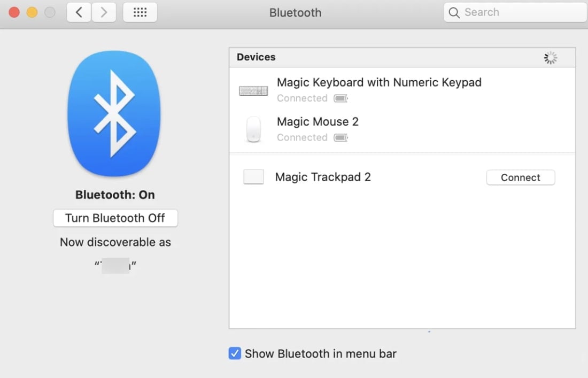Click the spinning progress indicator in Devices
This screenshot has height=378, width=588.
point(551,58)
